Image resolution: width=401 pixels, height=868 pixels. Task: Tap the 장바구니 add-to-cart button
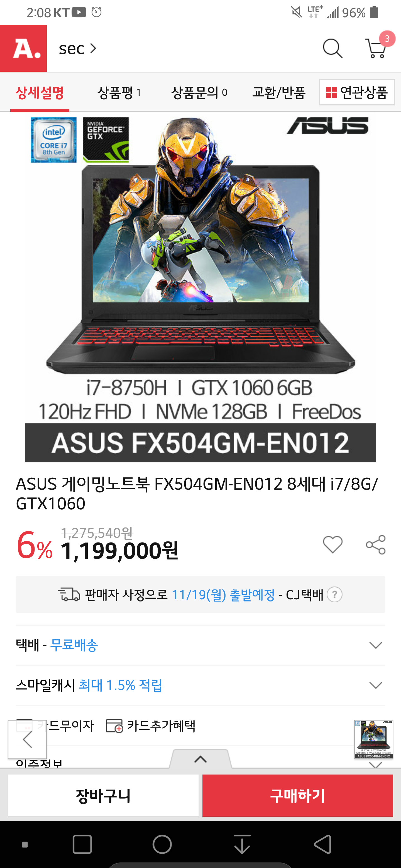coord(103,796)
